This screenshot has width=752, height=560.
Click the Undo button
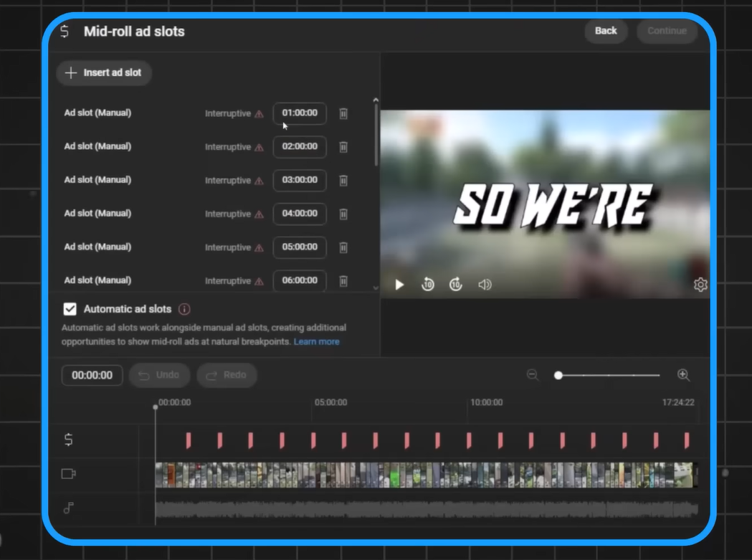[x=160, y=375]
